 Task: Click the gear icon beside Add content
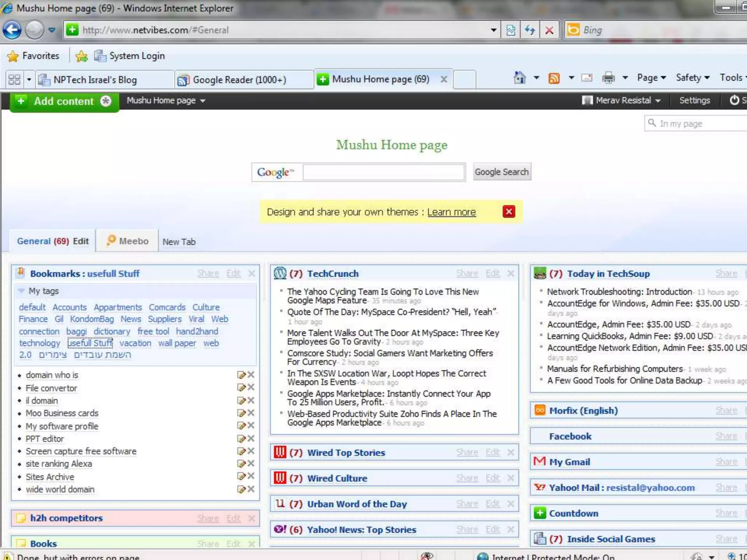(106, 101)
